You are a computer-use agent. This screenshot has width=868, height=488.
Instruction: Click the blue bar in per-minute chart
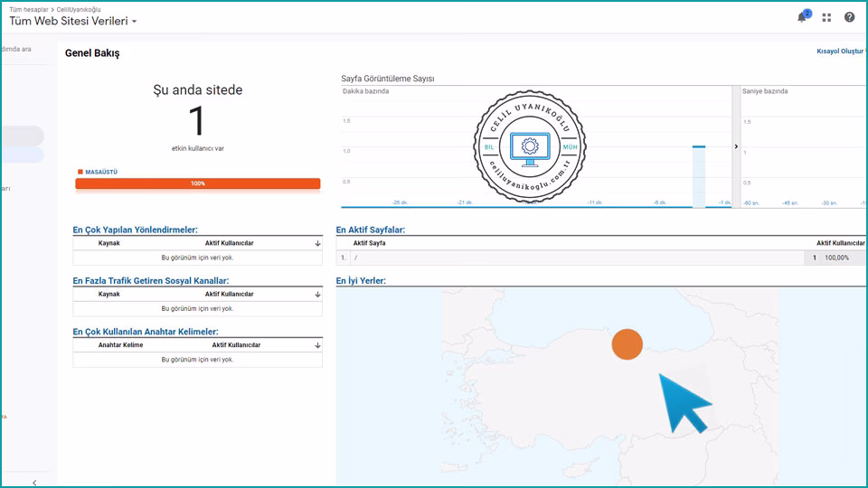699,176
